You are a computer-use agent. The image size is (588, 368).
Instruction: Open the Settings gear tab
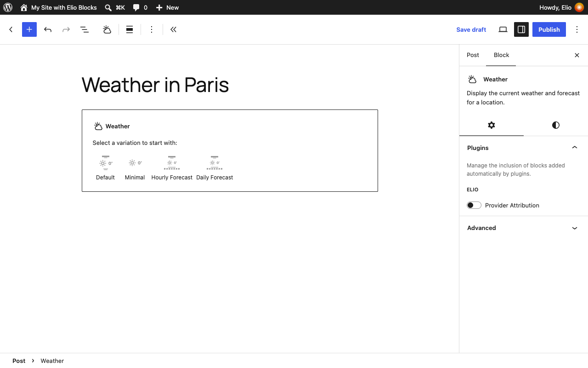(492, 125)
